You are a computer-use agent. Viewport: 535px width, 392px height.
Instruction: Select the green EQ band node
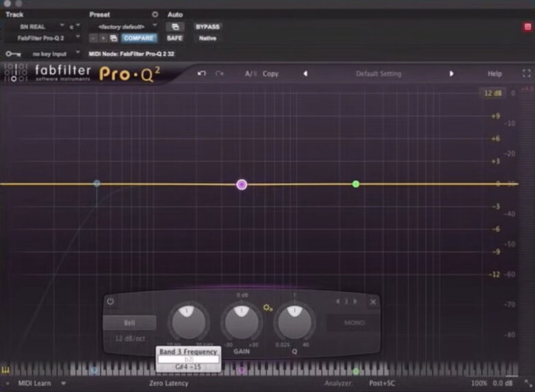click(x=355, y=184)
